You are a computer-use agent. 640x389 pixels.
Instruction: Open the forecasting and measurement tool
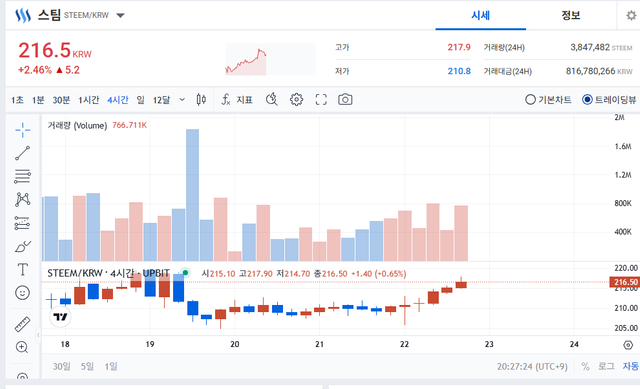[22, 223]
